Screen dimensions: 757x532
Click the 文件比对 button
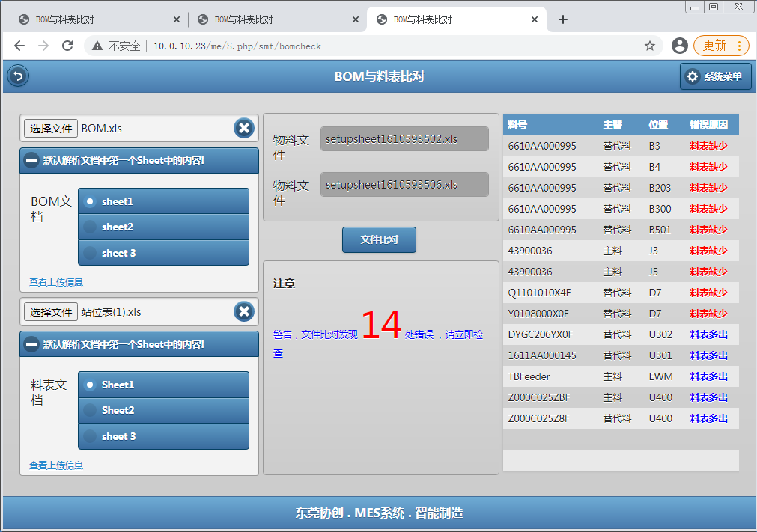click(x=379, y=240)
